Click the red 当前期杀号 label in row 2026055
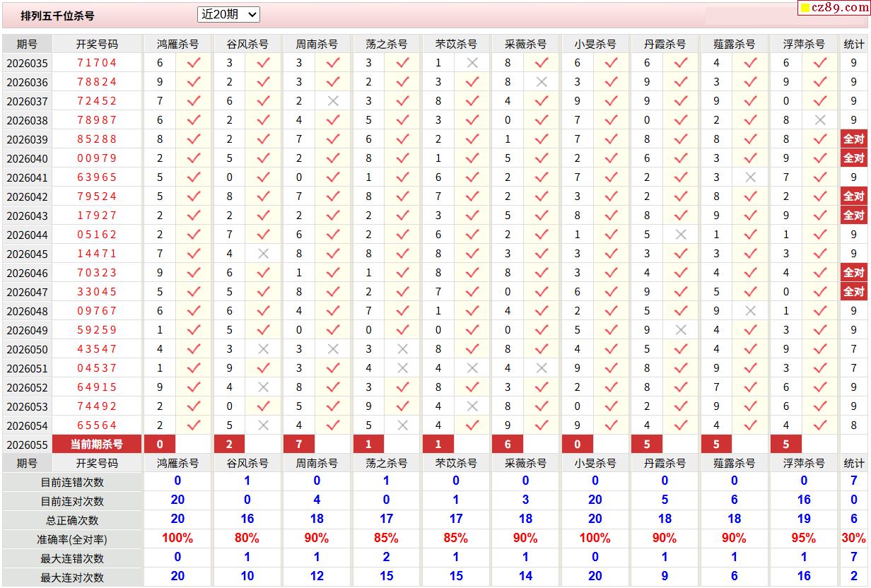This screenshot has height=588, width=871. [x=97, y=445]
